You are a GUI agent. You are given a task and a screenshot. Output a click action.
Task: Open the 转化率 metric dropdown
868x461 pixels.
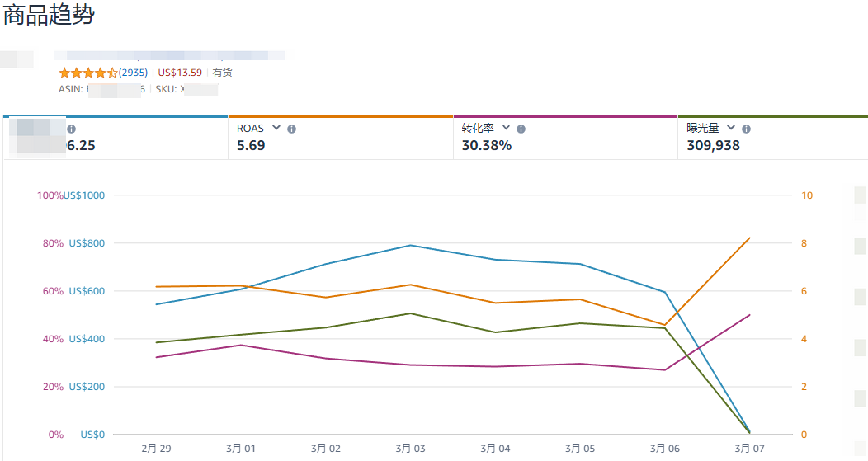point(506,128)
